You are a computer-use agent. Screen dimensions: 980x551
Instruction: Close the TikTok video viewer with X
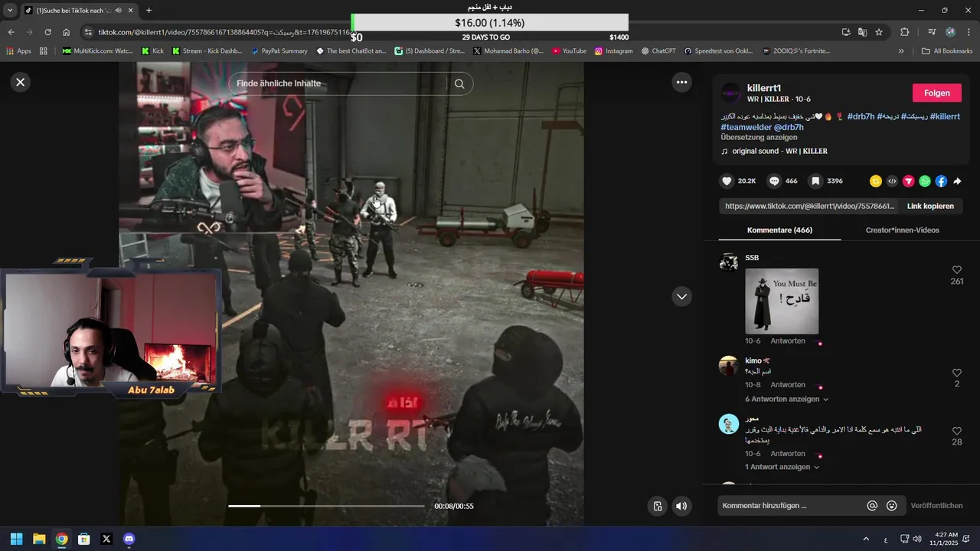(21, 82)
